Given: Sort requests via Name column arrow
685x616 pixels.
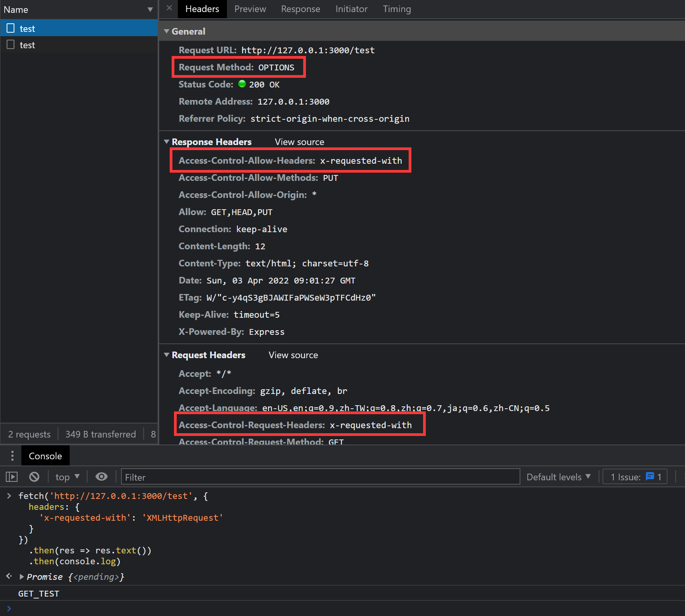Looking at the screenshot, I should click(x=150, y=10).
